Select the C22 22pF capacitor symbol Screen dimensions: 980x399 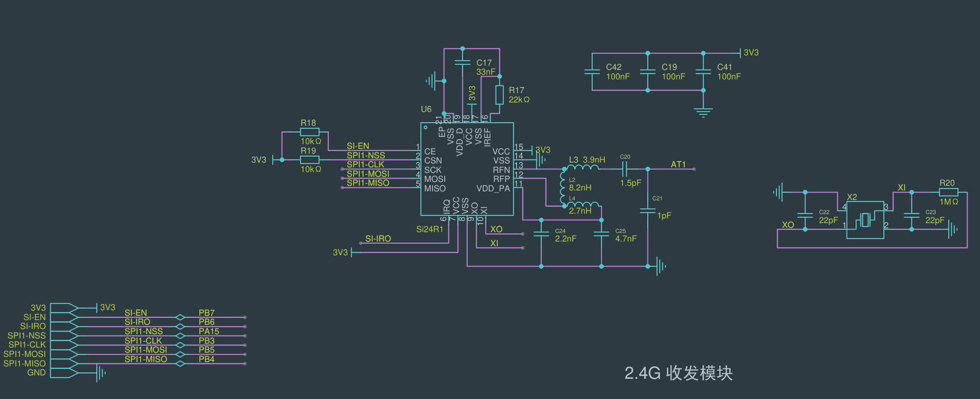(805, 215)
